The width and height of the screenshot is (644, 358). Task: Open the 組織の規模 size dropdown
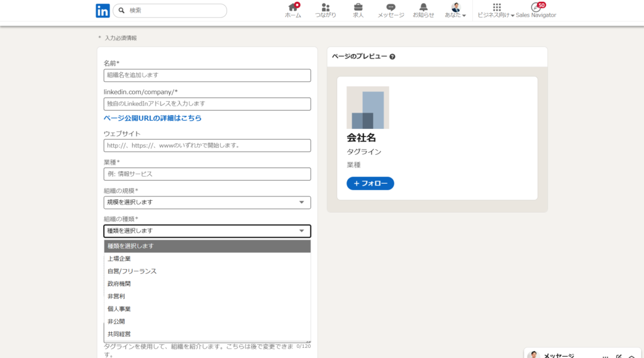point(207,202)
